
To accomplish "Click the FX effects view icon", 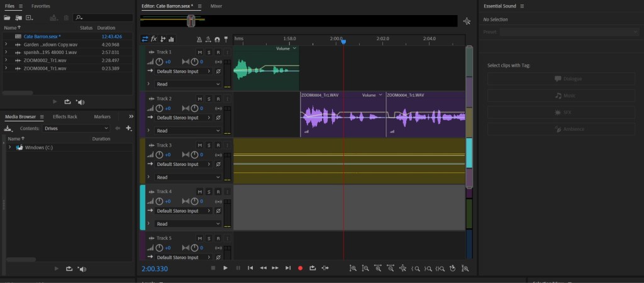I will coord(153,39).
